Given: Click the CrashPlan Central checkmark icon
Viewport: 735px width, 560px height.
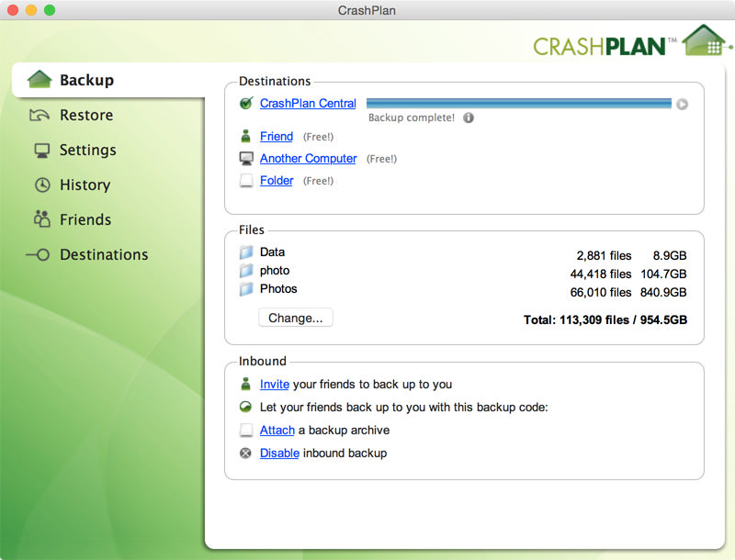Looking at the screenshot, I should point(246,103).
